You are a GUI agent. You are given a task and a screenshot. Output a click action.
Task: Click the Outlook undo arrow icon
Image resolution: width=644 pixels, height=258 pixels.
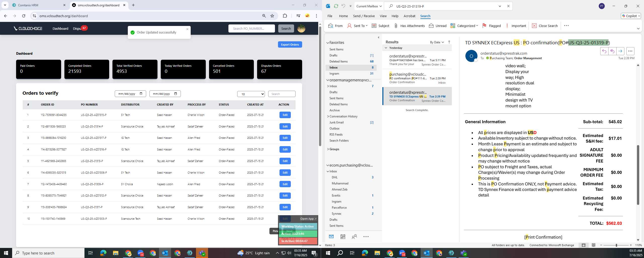343,6
